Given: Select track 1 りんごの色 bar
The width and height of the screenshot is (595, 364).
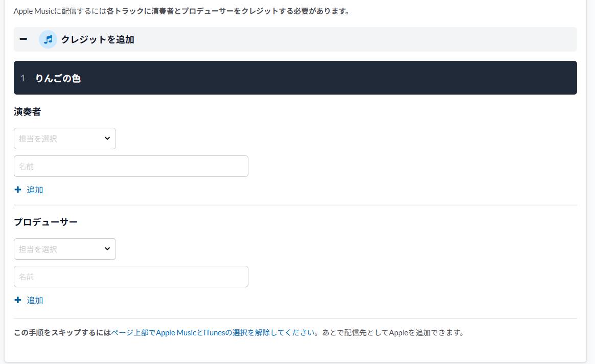Looking at the screenshot, I should coord(295,78).
